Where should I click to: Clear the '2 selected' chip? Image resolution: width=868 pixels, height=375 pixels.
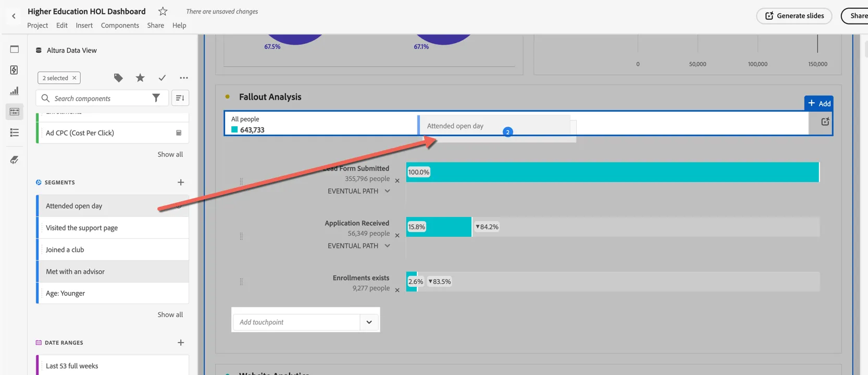[75, 78]
